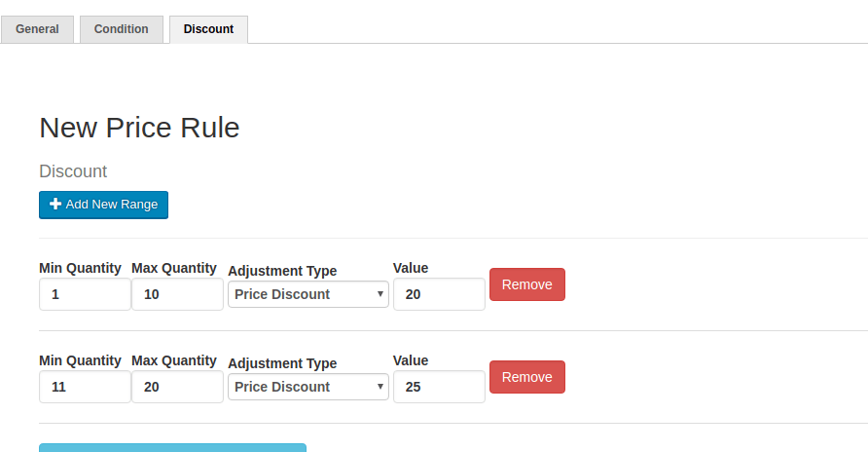The image size is (868, 452).
Task: Click the plus icon on Add New Range
Action: (55, 205)
